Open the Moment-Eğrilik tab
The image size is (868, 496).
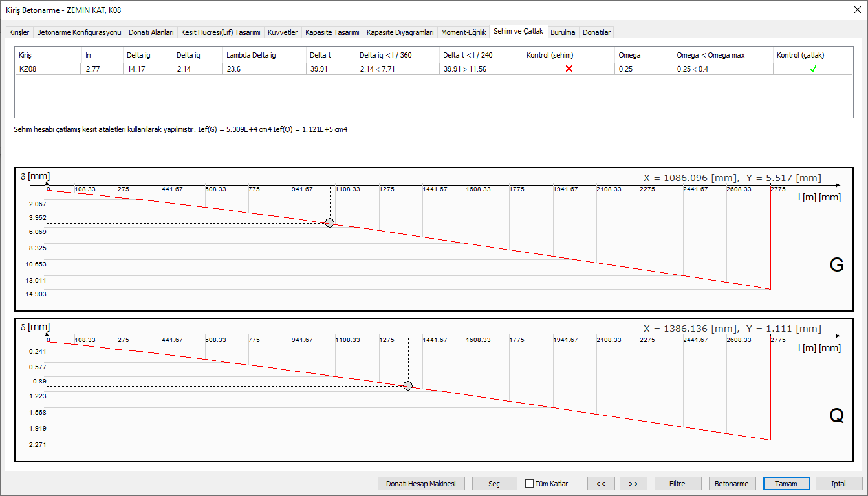pos(464,32)
